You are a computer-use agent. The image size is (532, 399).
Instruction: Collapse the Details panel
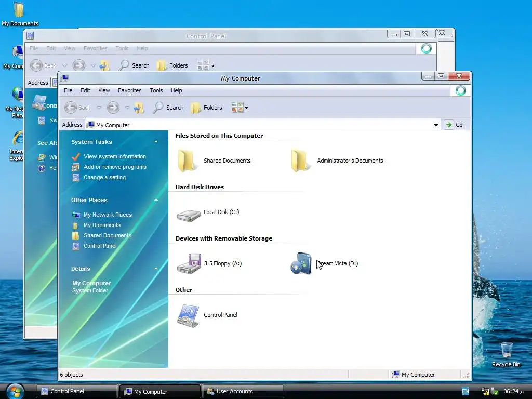click(156, 269)
